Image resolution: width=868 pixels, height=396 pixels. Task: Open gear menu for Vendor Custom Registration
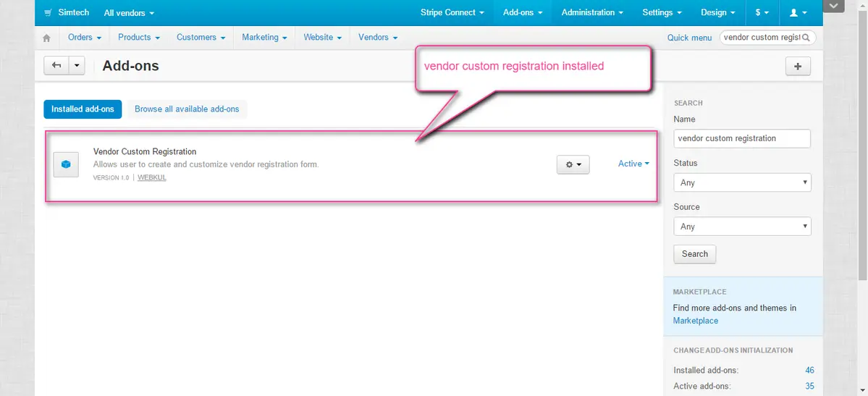pyautogui.click(x=573, y=164)
